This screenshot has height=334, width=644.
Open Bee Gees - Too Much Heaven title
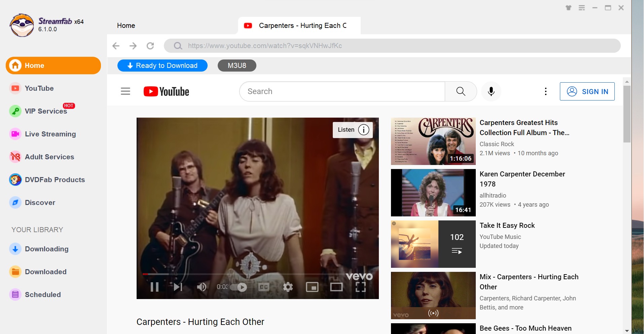click(x=526, y=328)
